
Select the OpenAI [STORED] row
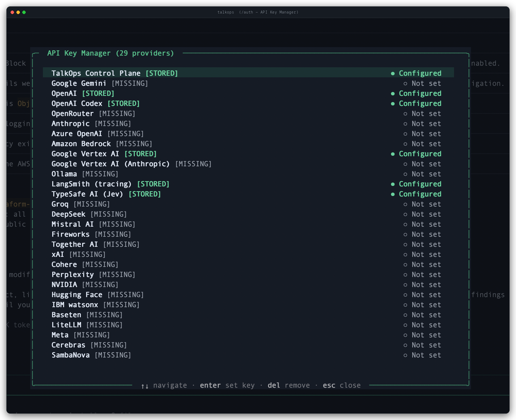point(248,93)
